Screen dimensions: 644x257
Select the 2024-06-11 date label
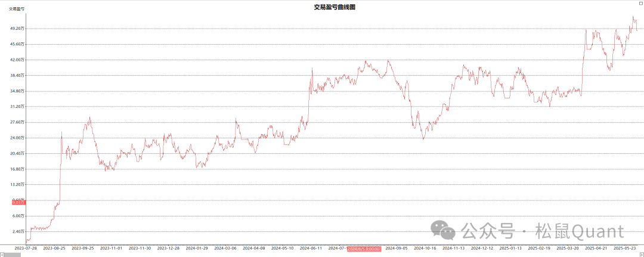point(311,248)
